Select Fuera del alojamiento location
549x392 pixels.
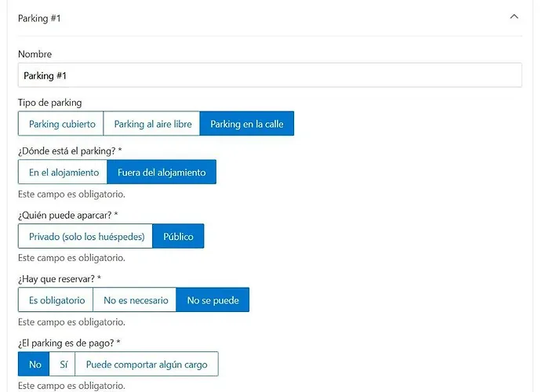click(x=162, y=172)
